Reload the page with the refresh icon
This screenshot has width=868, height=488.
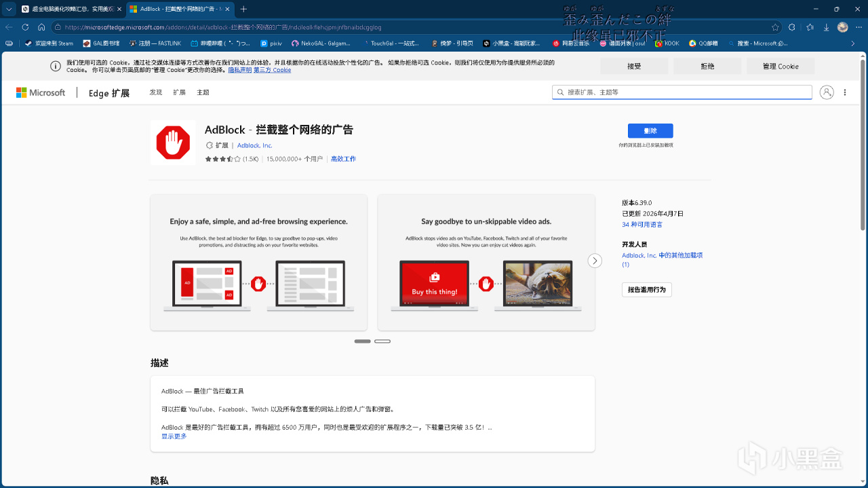(x=25, y=27)
